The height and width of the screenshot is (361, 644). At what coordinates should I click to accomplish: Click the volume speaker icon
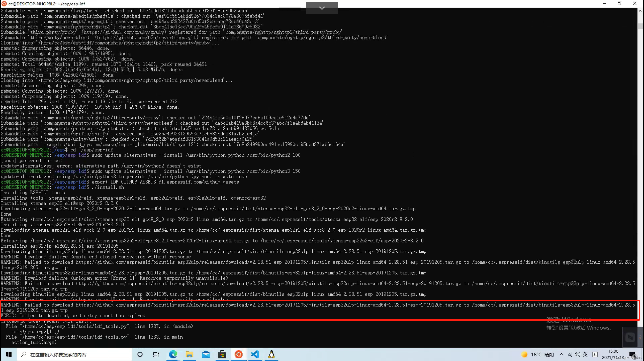(x=578, y=354)
